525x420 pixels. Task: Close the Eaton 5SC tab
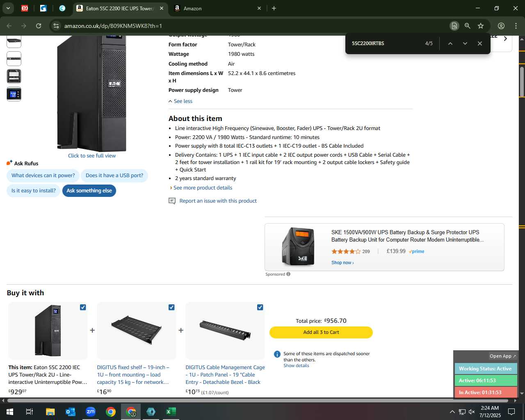point(162,8)
